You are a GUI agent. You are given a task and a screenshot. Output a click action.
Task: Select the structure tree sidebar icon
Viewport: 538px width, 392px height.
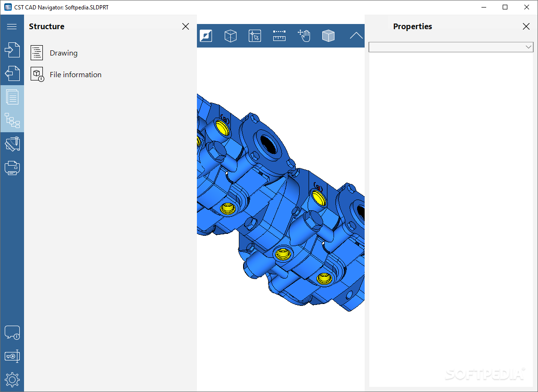click(12, 120)
